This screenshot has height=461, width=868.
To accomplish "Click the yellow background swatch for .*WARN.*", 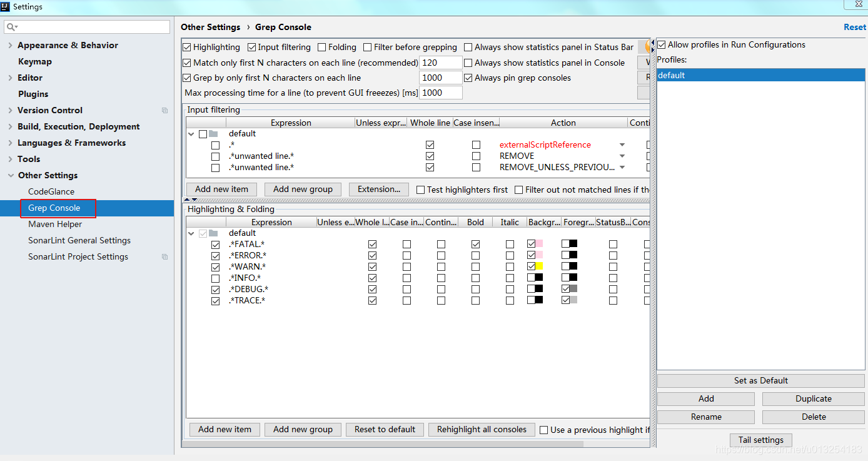I will [x=539, y=266].
